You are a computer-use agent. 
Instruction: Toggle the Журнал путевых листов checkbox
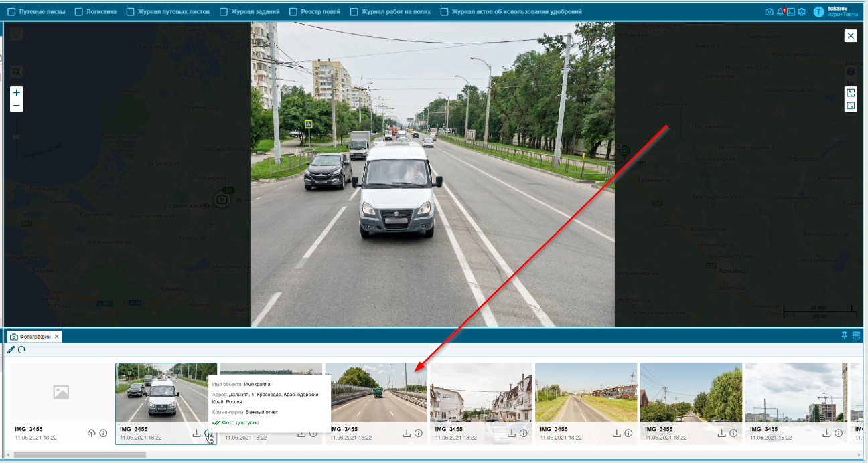tap(130, 12)
